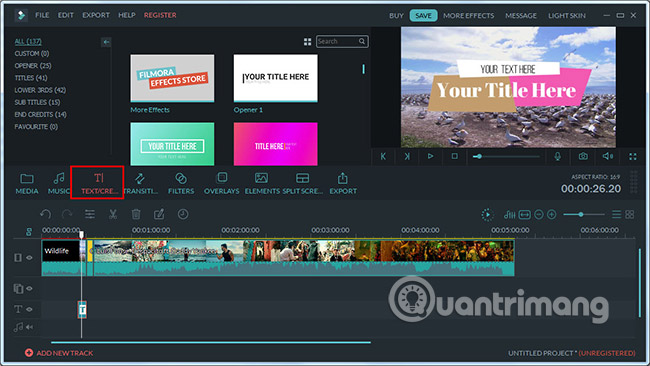Select the TITLES (41) category

[x=31, y=78]
